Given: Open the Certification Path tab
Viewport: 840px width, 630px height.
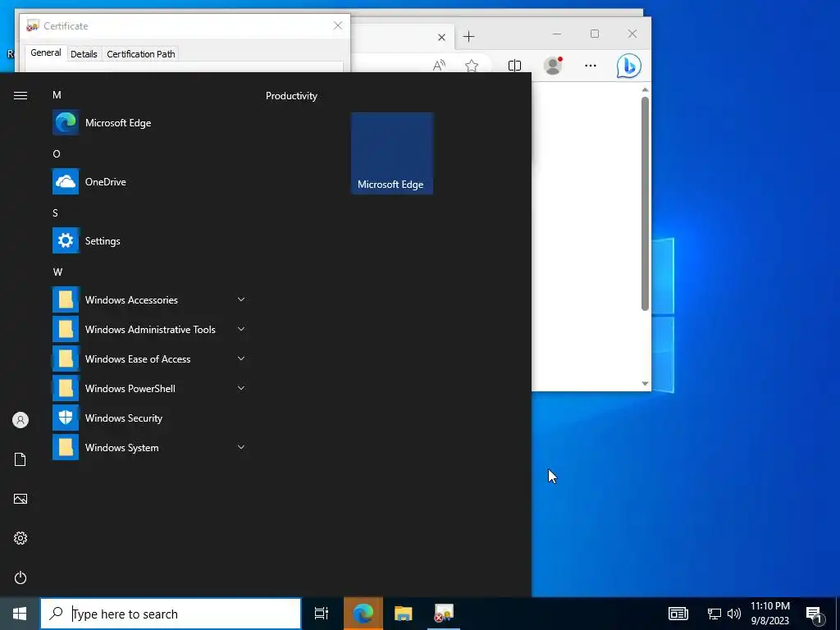Looking at the screenshot, I should pyautogui.click(x=141, y=53).
